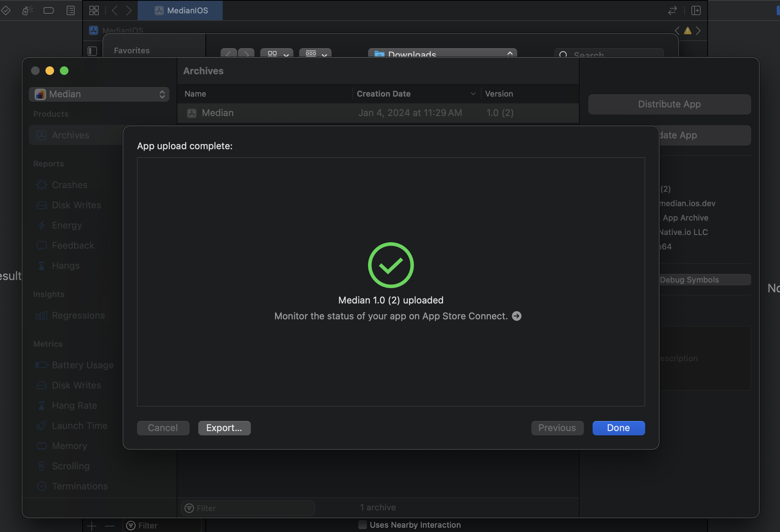This screenshot has width=780, height=532.
Task: Click the Regressions bar chart icon
Action: (x=41, y=315)
